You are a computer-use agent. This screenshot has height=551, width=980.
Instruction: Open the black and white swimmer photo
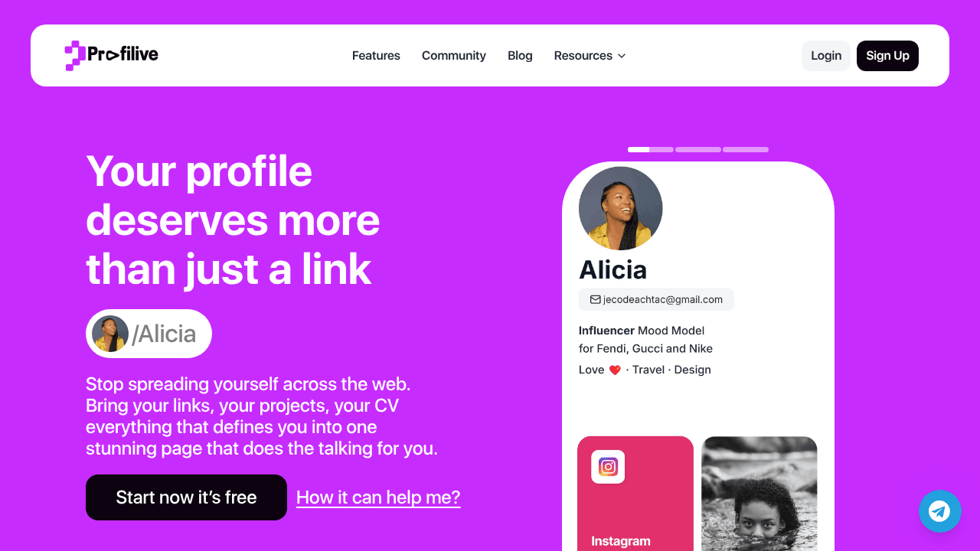759,494
